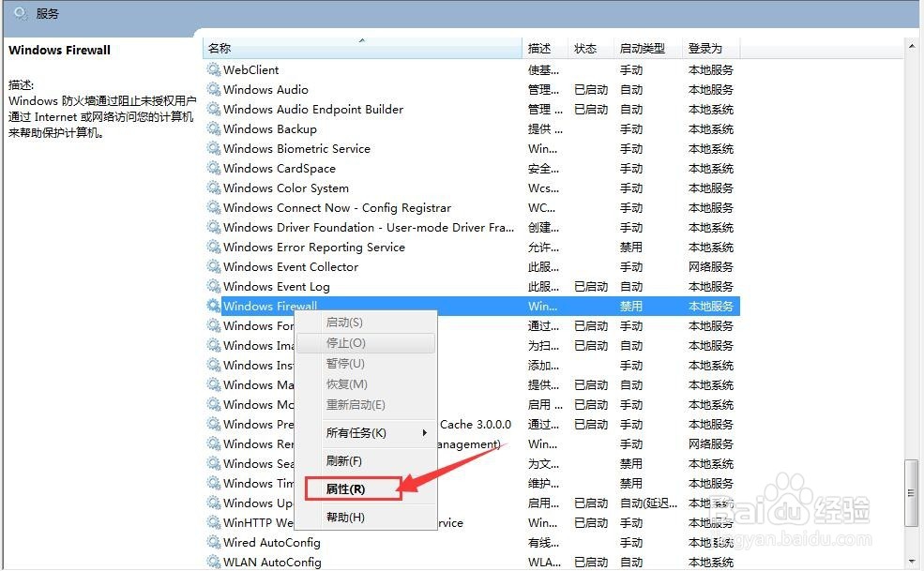Choose 暂停(U) in the context menu
The height and width of the screenshot is (571, 924).
coord(365,364)
